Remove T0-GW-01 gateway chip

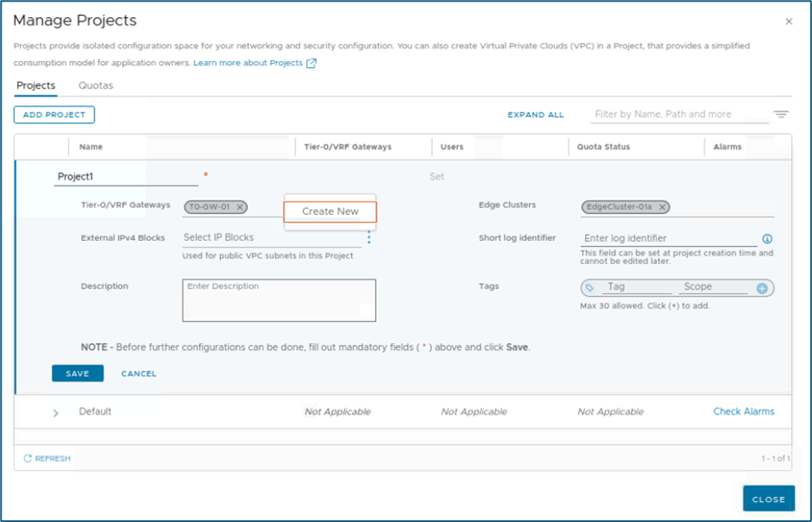[x=240, y=206]
